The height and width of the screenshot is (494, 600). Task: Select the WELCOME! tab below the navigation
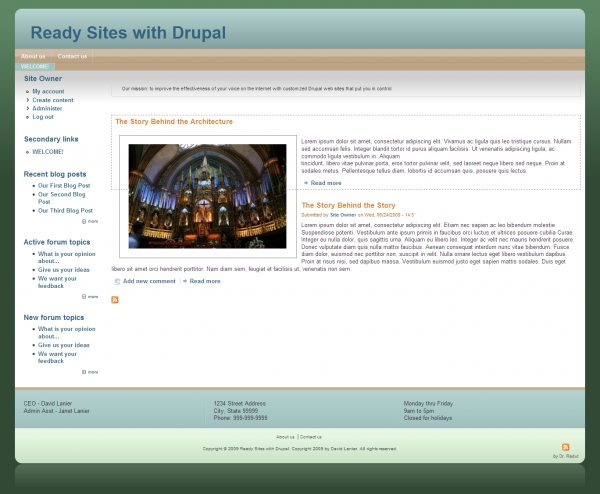pos(34,67)
